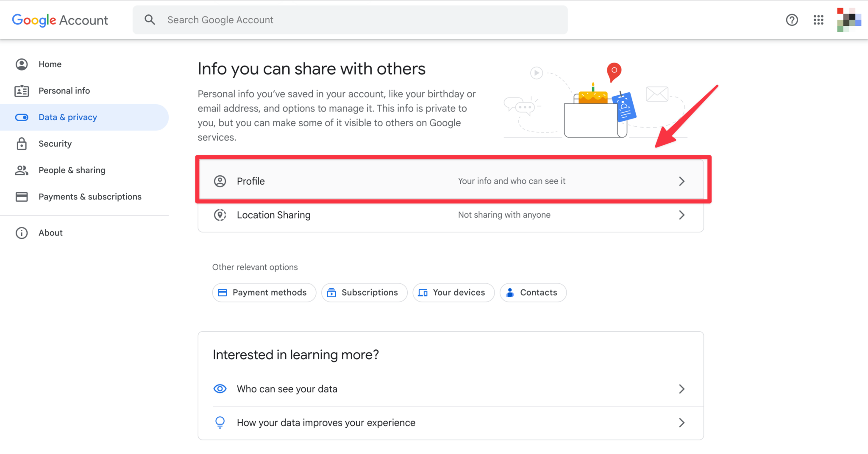868x454 pixels.
Task: Click the Subscriptions chip icon
Action: (x=331, y=293)
